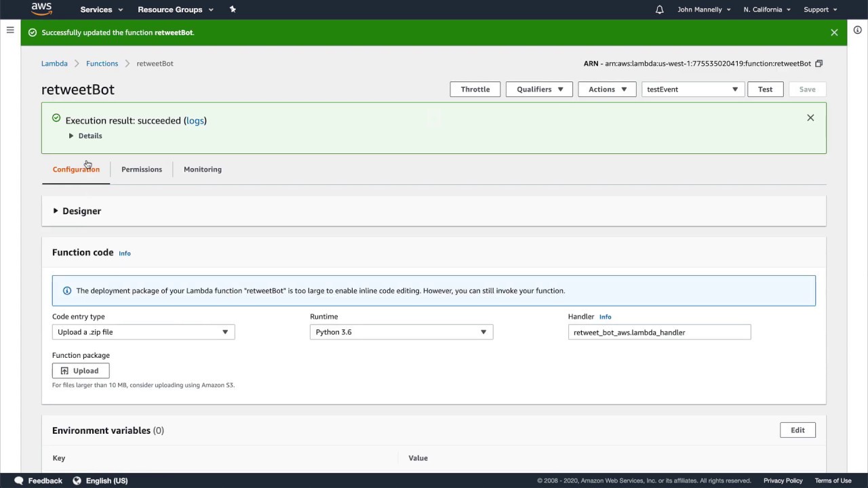Open the John Mannelly account menu
The height and width of the screenshot is (488, 868).
[704, 9]
